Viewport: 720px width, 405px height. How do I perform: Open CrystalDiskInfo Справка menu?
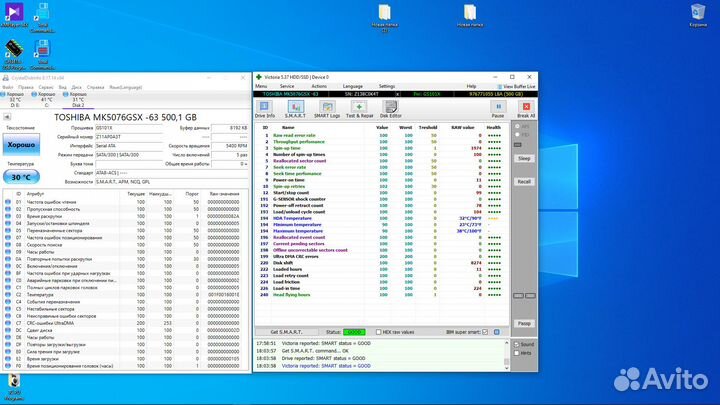click(x=96, y=87)
